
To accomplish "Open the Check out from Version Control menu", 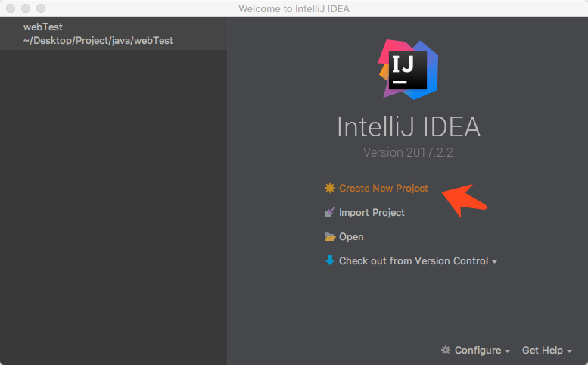I will 413,261.
